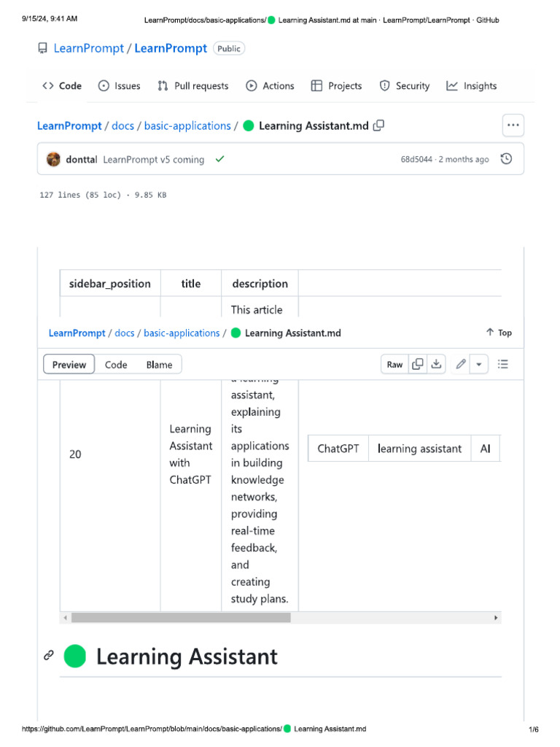The height and width of the screenshot is (747, 560).
Task: Click donttal's avatar image
Action: point(53,159)
